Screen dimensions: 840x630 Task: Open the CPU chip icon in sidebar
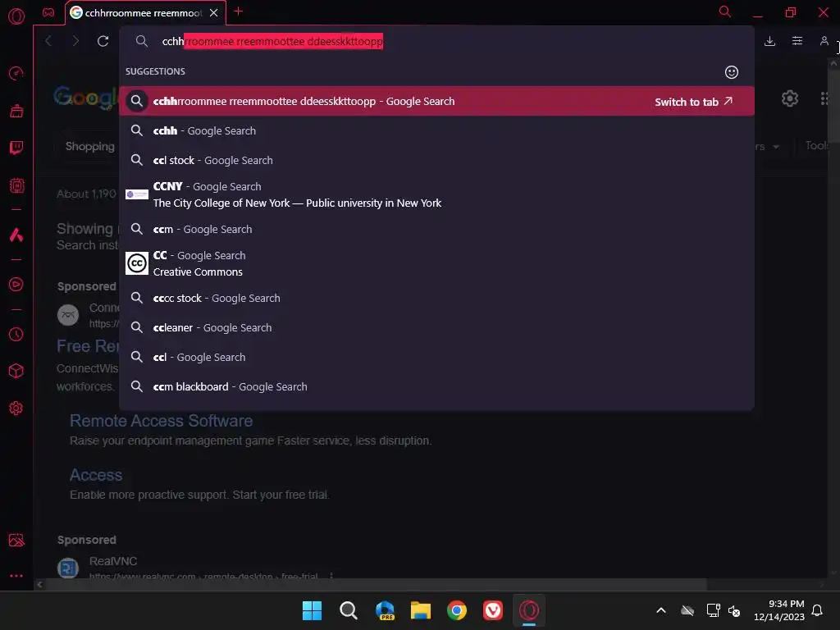pyautogui.click(x=16, y=186)
